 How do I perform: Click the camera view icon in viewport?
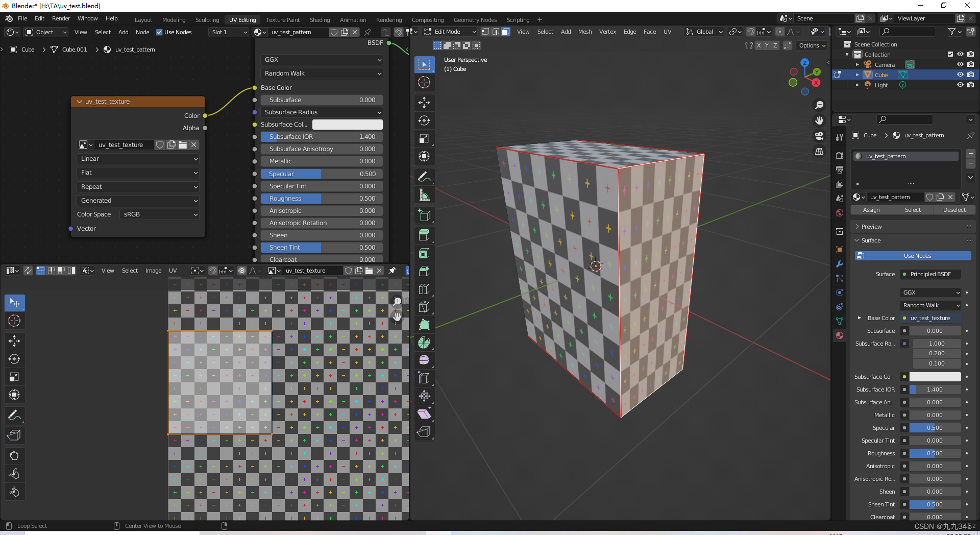(819, 136)
